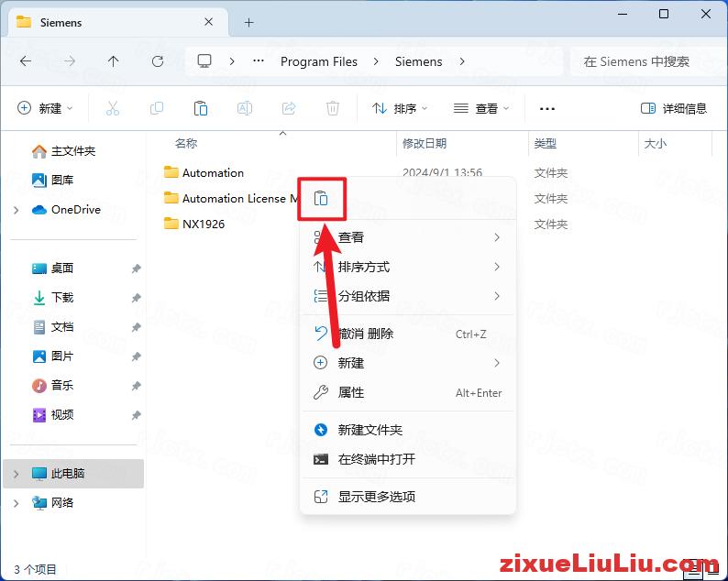Go up one folder level

pos(114,61)
